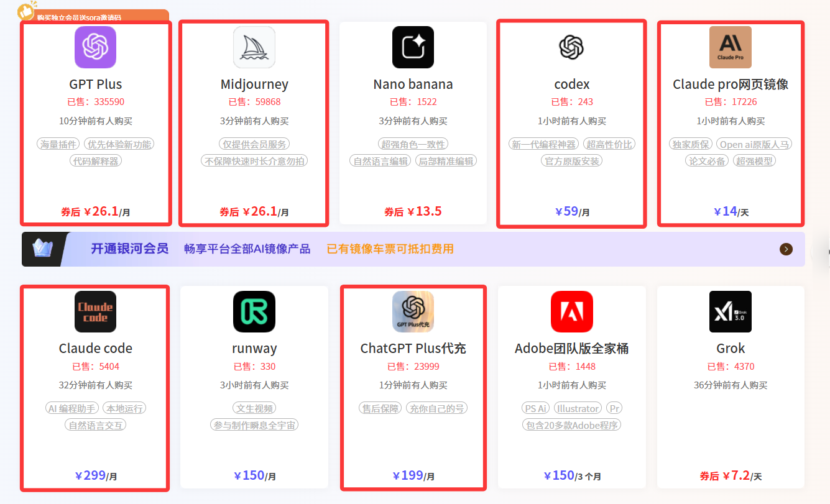Open the ChatGPT Plus代充 title
The width and height of the screenshot is (830, 504).
[413, 349]
